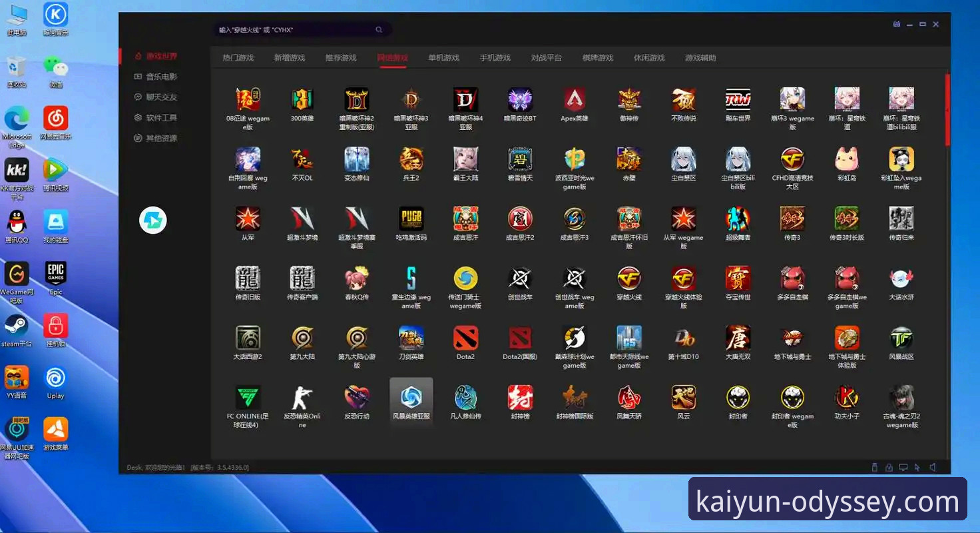Switch to 休闲游戏 tab

[649, 58]
